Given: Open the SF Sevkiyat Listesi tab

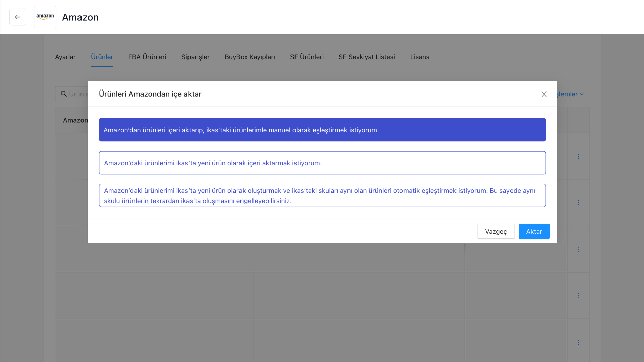Looking at the screenshot, I should 367,57.
